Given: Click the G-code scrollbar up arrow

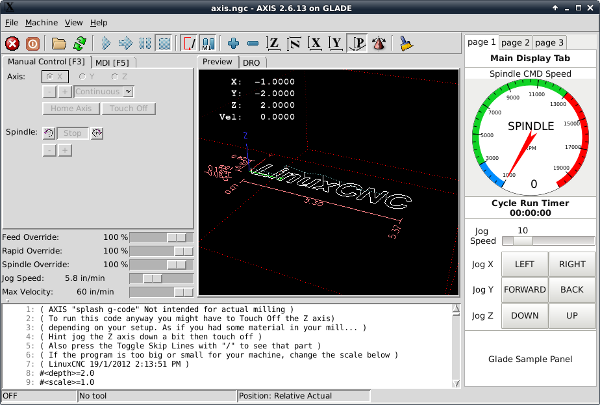Looking at the screenshot, I should point(456,308).
